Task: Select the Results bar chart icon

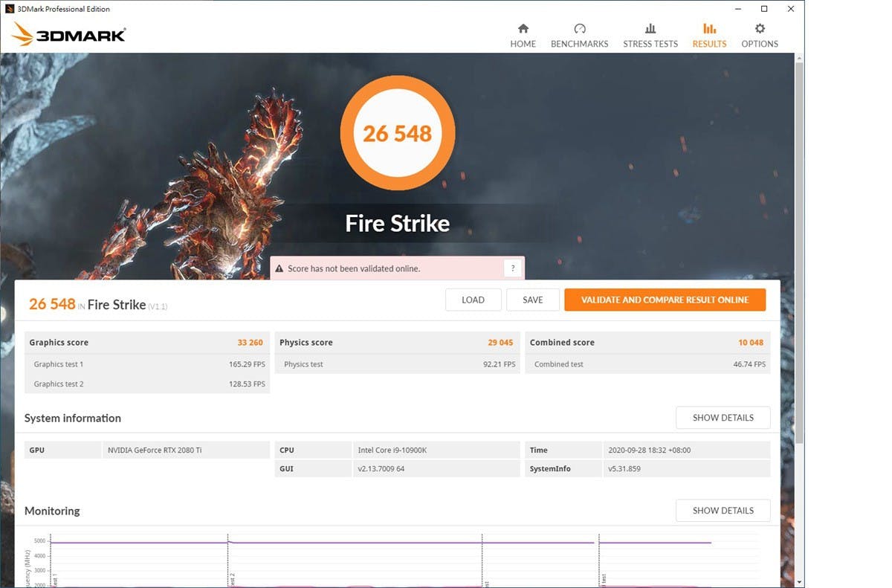Action: (x=709, y=28)
